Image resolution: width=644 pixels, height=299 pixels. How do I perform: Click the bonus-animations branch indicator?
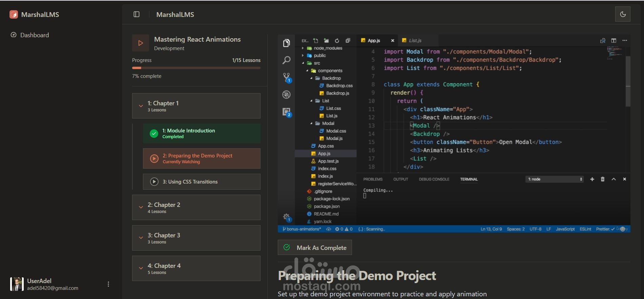tap(302, 229)
